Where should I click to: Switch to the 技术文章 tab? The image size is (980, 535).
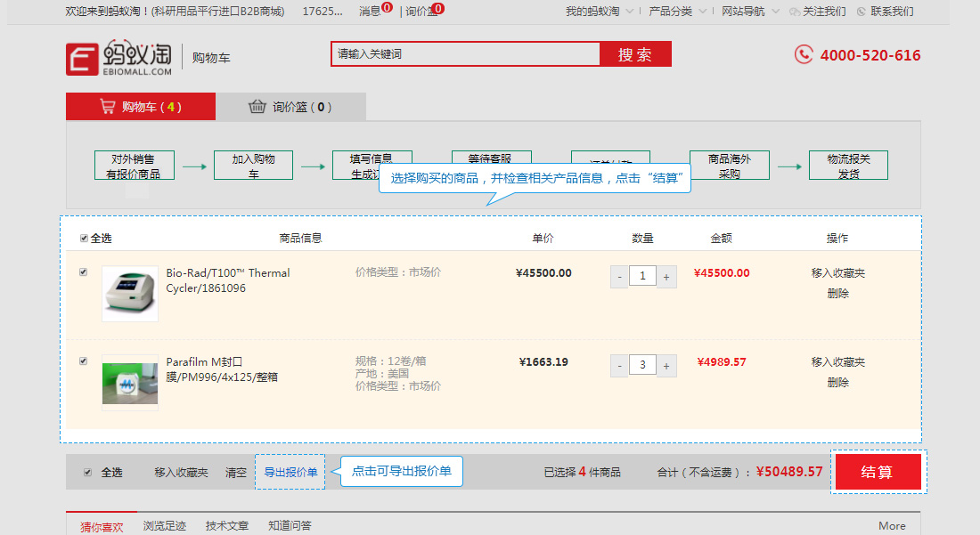click(227, 525)
